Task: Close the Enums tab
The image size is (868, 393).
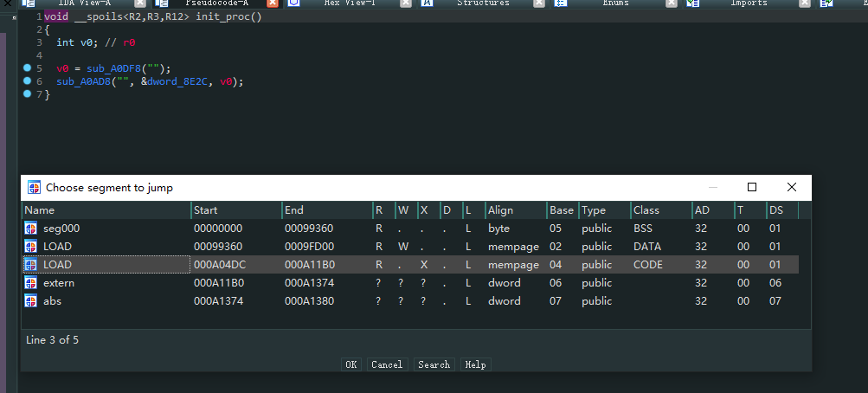Action: click(672, 3)
